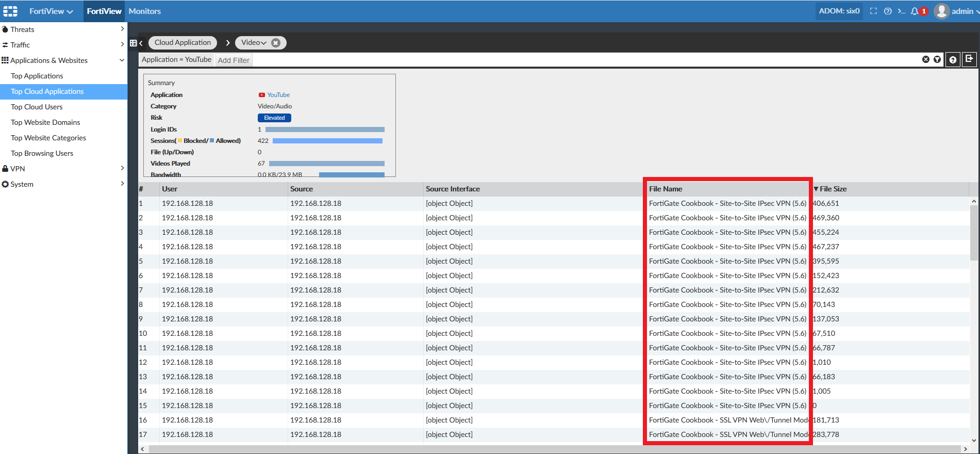Click the VPN lock icon in sidebar
This screenshot has width=980, height=454.
5,169
